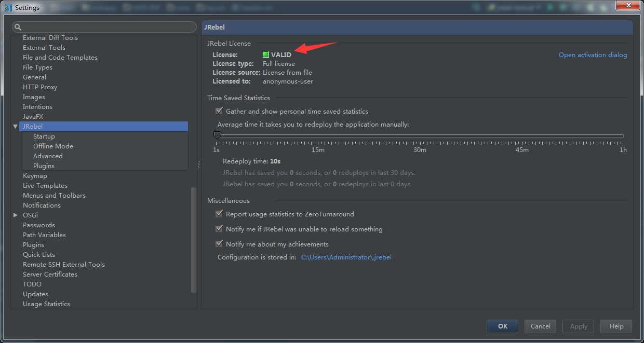644x343 pixels.
Task: Select Intentions in settings tree
Action: pos(37,106)
